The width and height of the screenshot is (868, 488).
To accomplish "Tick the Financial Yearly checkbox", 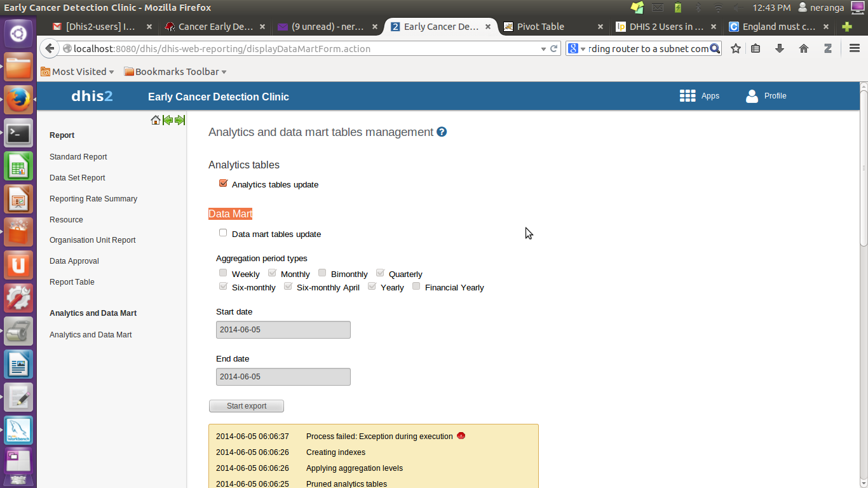I will coord(416,286).
